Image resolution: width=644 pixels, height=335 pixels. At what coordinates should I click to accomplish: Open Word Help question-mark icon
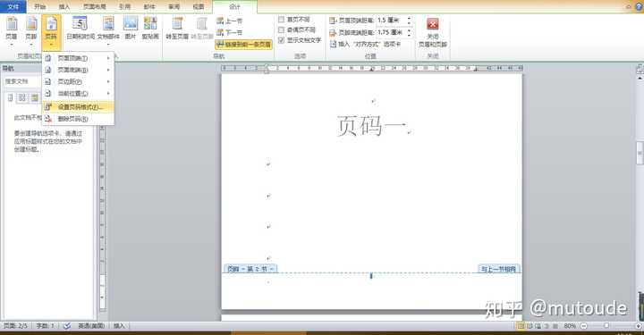(x=639, y=6)
